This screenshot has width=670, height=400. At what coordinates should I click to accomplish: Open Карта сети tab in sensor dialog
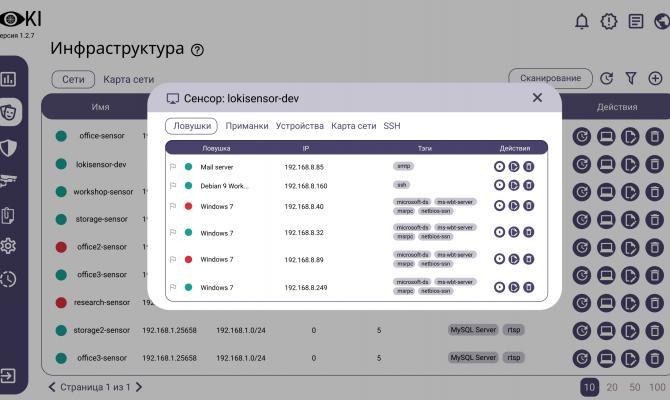click(x=353, y=126)
